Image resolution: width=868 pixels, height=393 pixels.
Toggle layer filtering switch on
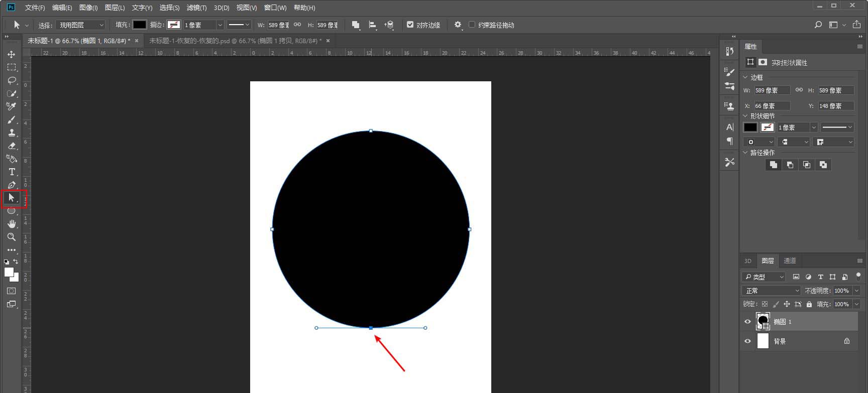pyautogui.click(x=858, y=277)
